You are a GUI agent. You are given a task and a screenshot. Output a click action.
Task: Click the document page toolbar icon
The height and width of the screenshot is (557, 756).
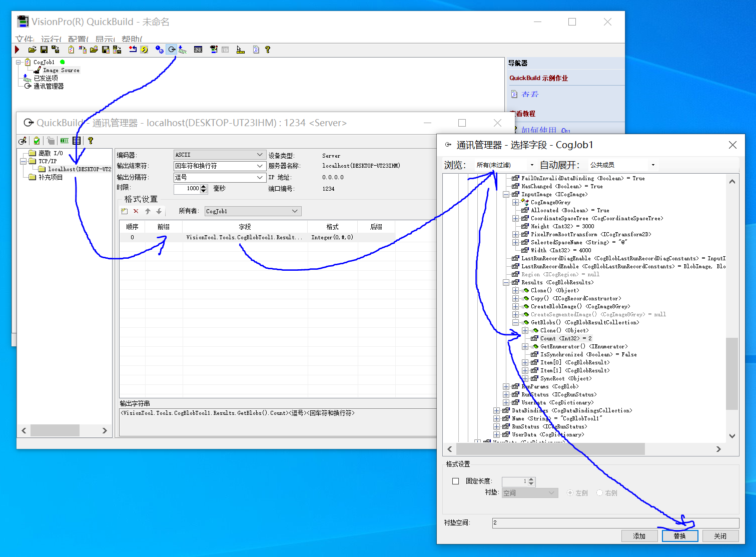256,50
